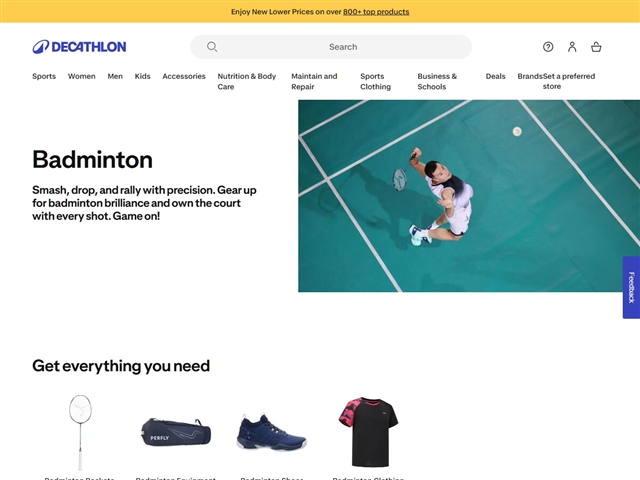Screen dimensions: 640x480
Task: Open Maintain and Repair menu
Action: 314,81
